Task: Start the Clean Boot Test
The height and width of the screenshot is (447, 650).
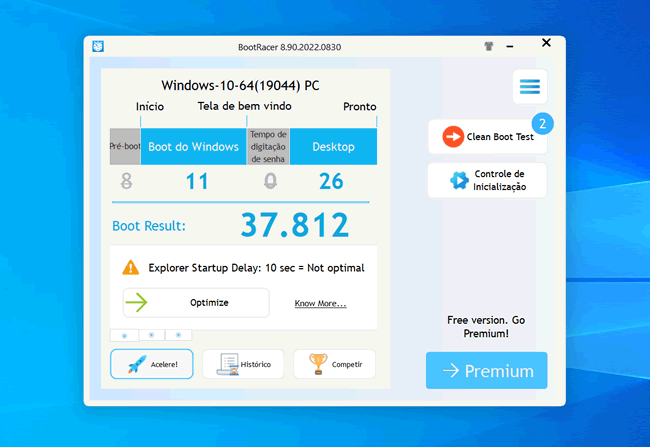Action: pos(487,137)
